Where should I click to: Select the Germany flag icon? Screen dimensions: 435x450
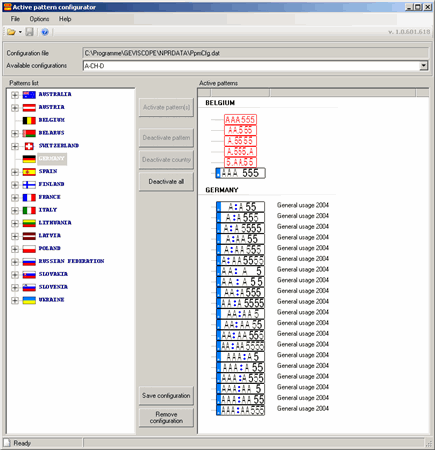pos(29,159)
